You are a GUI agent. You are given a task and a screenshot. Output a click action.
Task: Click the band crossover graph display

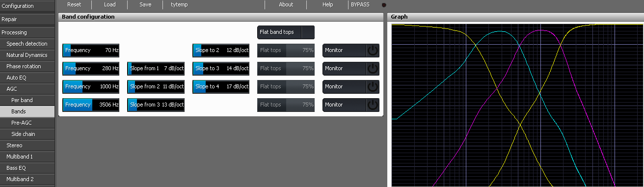click(517, 106)
